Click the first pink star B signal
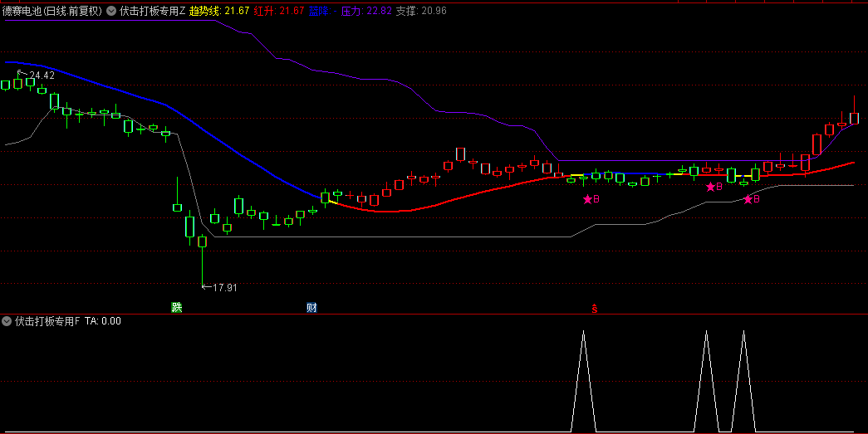Screen dimensions: 868x434 591,199
